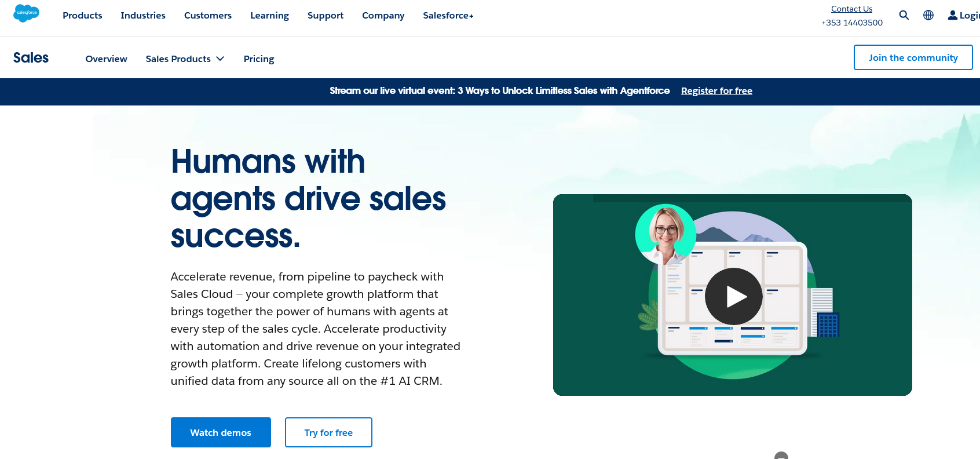Click the +353 14403500 phone number
Viewport: 980px width, 459px height.
[852, 23]
